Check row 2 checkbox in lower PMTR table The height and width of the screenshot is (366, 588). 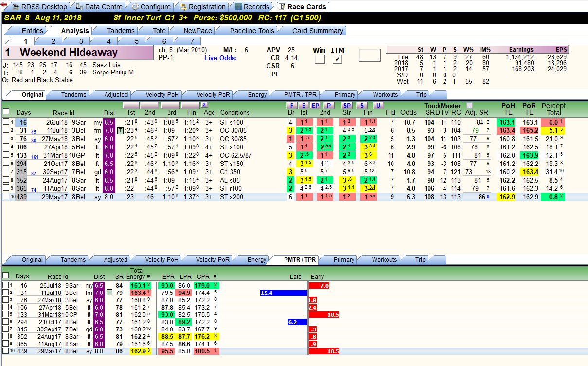(5, 293)
